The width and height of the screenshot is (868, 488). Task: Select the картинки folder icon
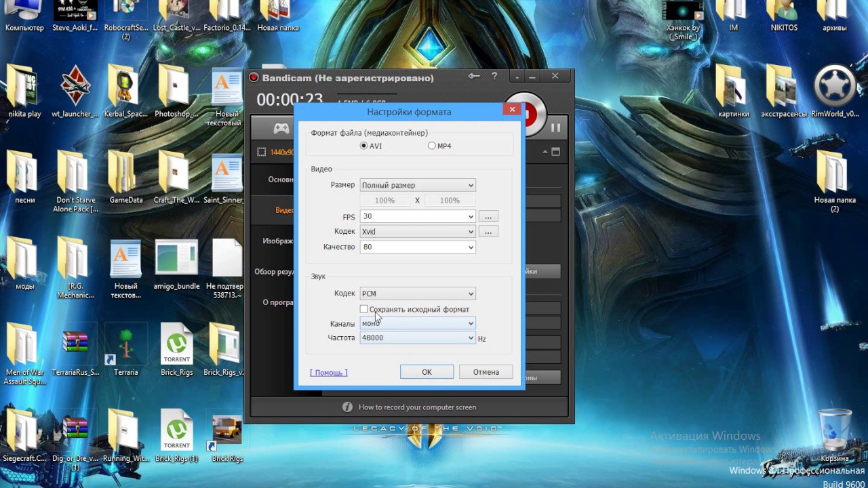tap(733, 91)
